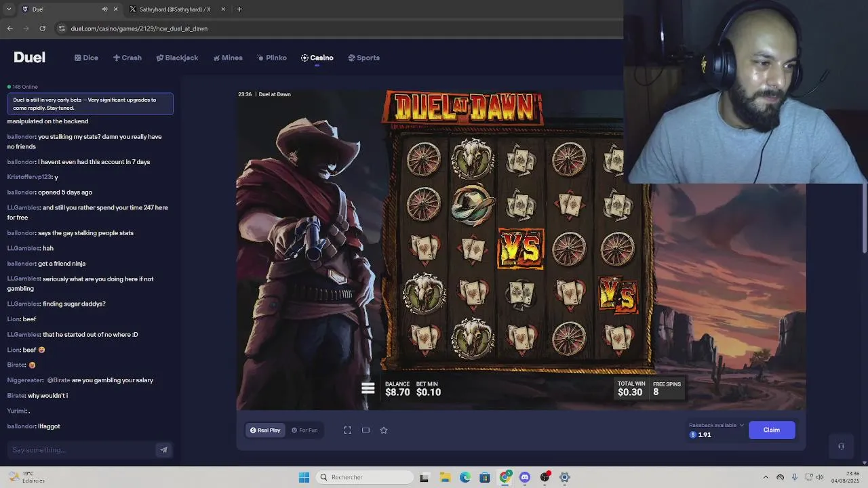The height and width of the screenshot is (488, 868).
Task: Click Yurimi's username in chat
Action: pos(16,411)
